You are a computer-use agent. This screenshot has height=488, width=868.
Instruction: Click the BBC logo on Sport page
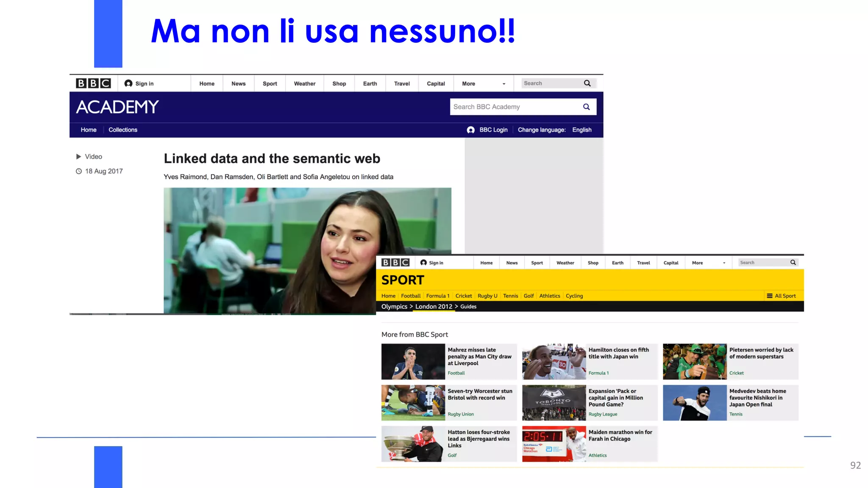point(395,263)
